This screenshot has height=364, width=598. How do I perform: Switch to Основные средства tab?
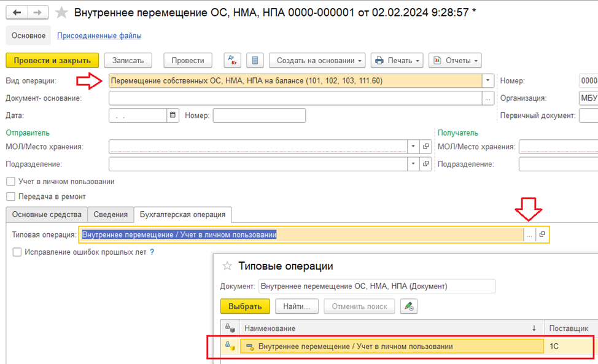pos(47,215)
